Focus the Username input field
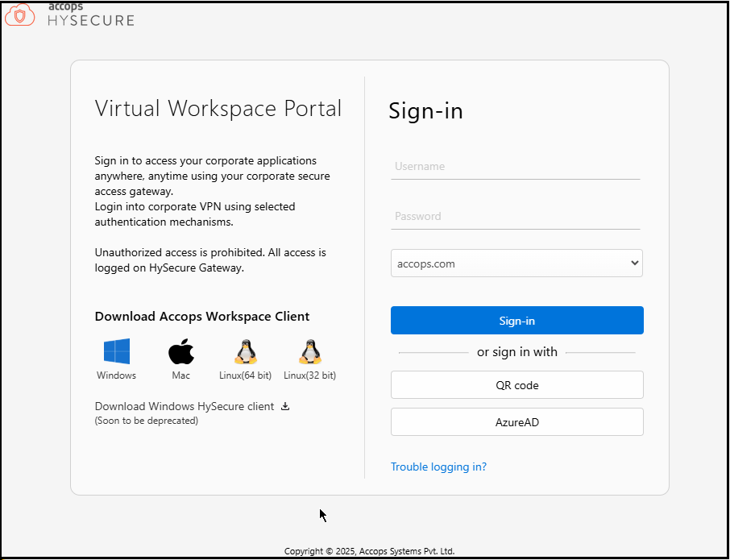 (x=516, y=167)
